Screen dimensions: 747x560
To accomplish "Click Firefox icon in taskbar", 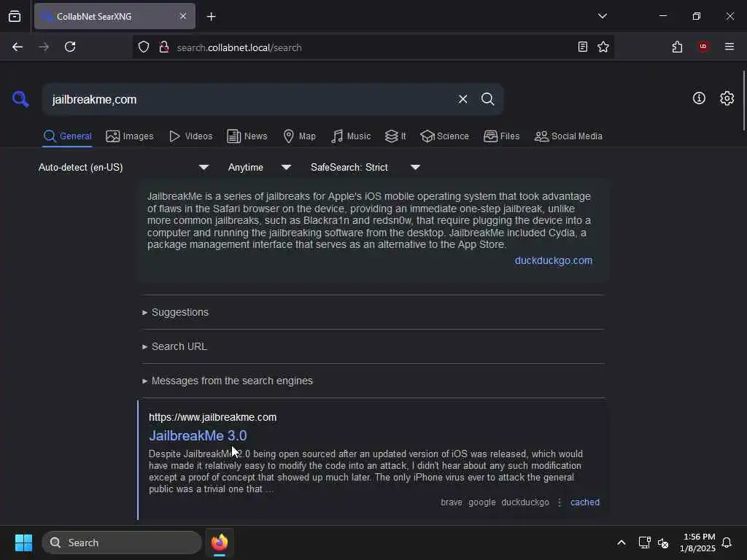I will pos(220,542).
